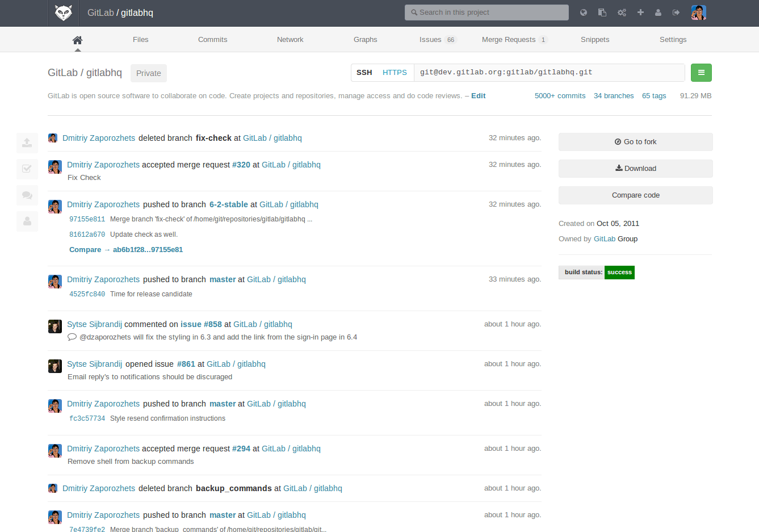This screenshot has width=759, height=532.
Task: Go to project home icon tab
Action: point(78,40)
